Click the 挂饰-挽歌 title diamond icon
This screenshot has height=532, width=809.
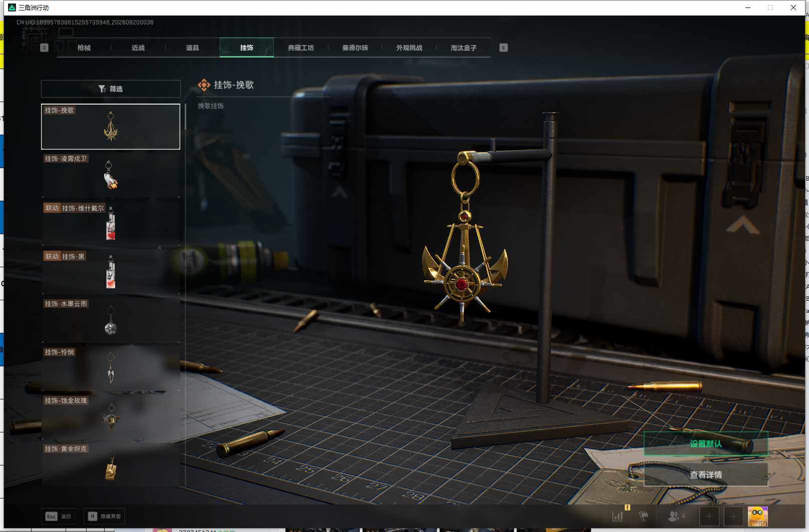click(x=204, y=85)
